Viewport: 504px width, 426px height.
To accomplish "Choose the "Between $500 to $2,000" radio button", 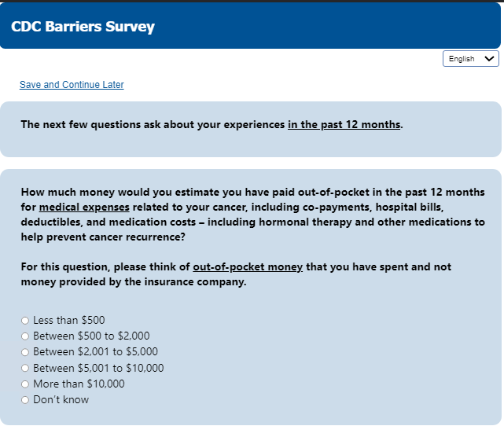I will click(25, 336).
